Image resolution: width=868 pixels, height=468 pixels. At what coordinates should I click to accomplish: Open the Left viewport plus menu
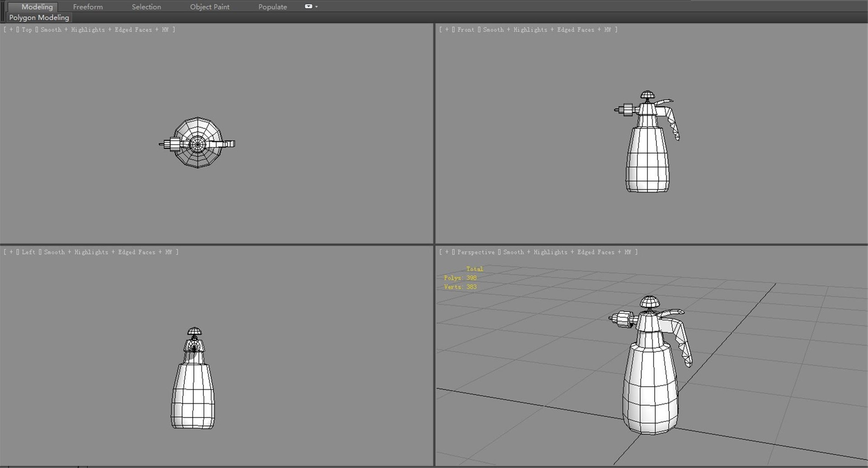point(11,252)
